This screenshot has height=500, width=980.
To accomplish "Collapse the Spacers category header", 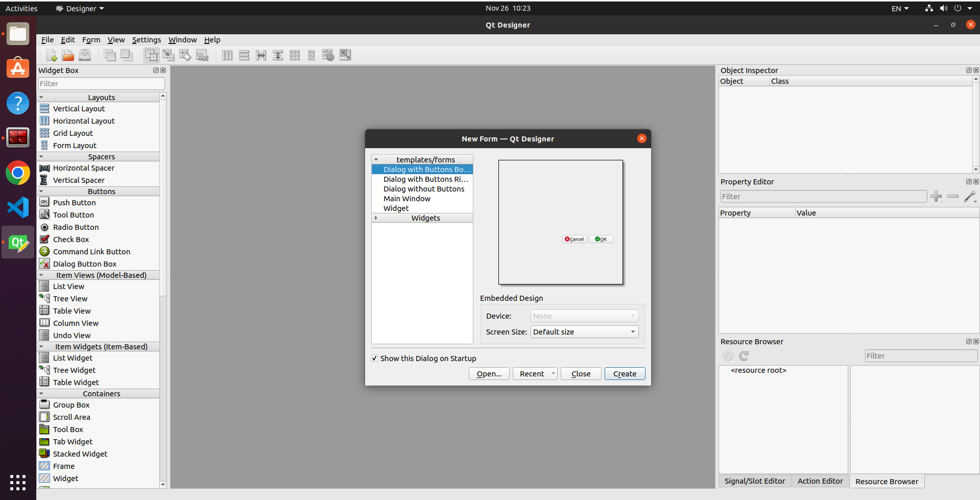I will tap(98, 157).
